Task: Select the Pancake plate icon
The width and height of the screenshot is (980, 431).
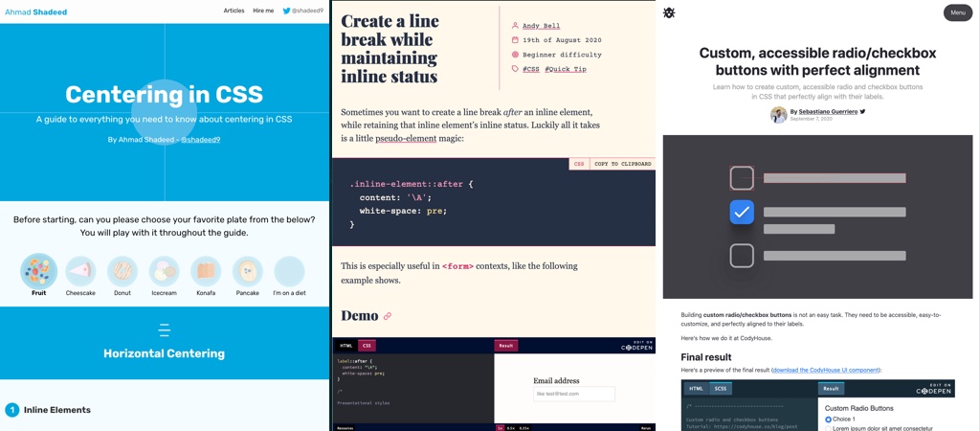Action: (248, 271)
